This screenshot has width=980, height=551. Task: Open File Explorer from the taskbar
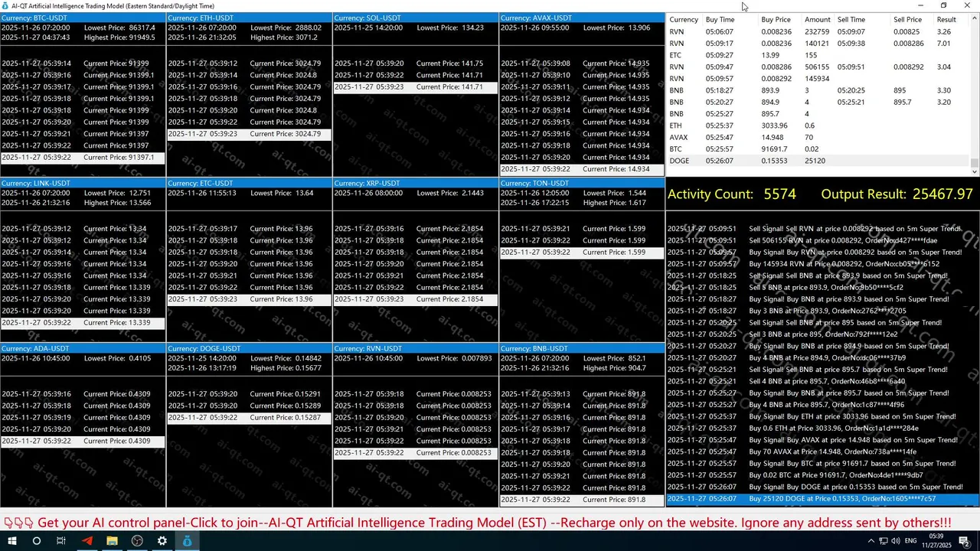tap(112, 541)
